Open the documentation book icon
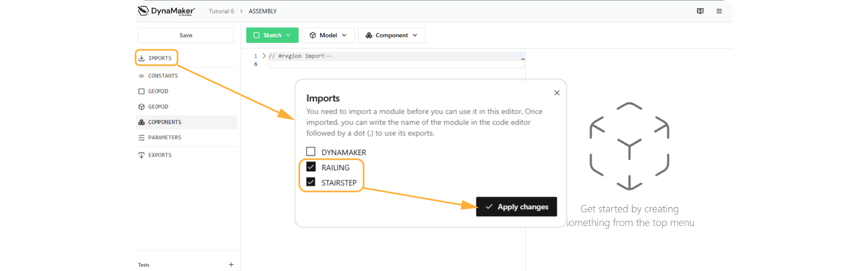This screenshot has width=868, height=271. click(700, 11)
